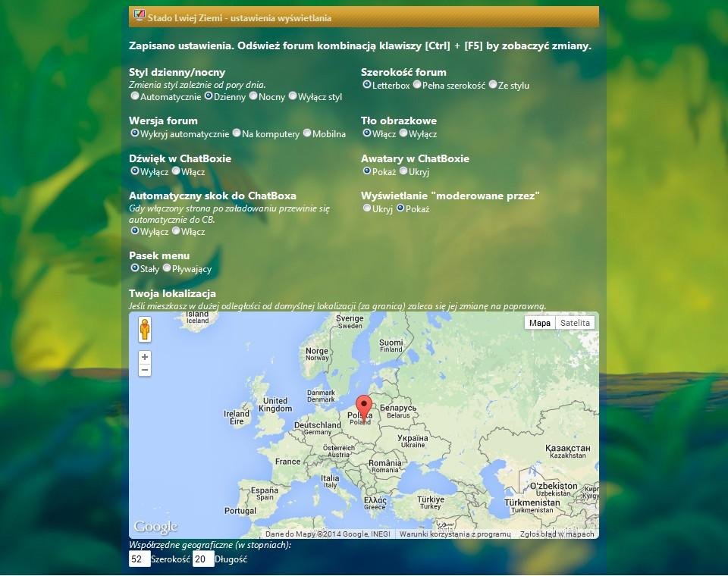Select the Mapa view tab
The image size is (728, 576).
(539, 322)
